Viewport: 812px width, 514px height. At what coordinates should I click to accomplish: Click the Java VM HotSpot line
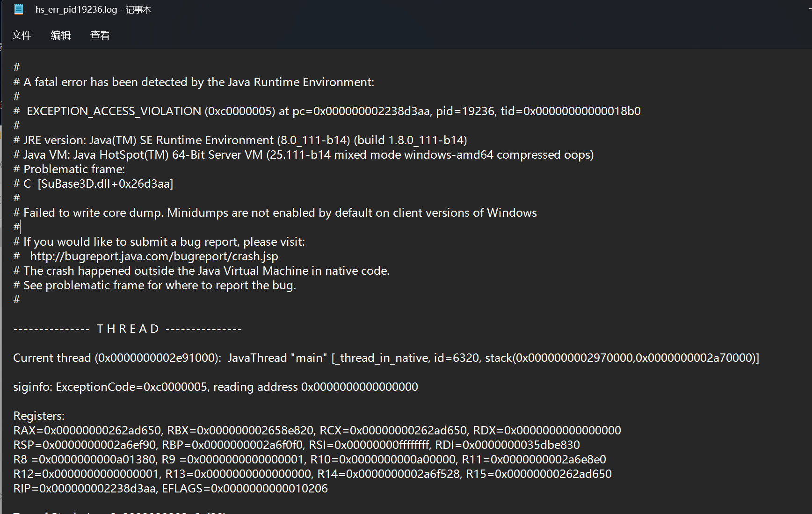point(303,154)
